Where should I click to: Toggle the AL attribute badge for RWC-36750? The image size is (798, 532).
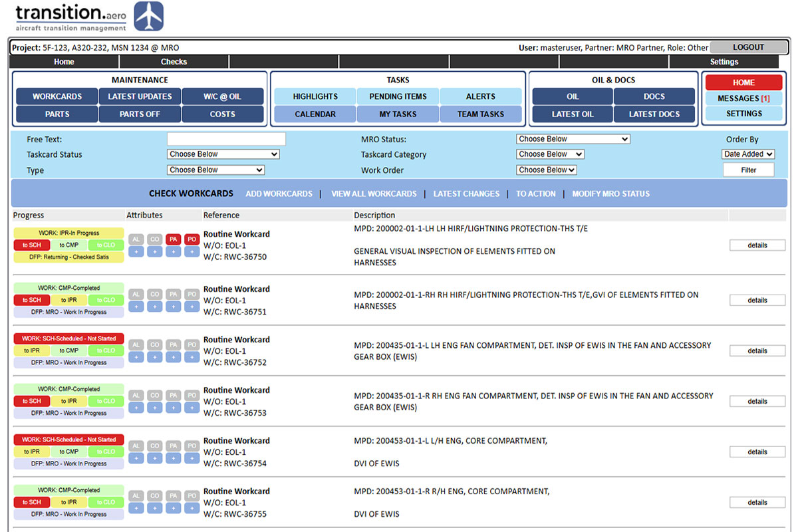[x=136, y=239]
